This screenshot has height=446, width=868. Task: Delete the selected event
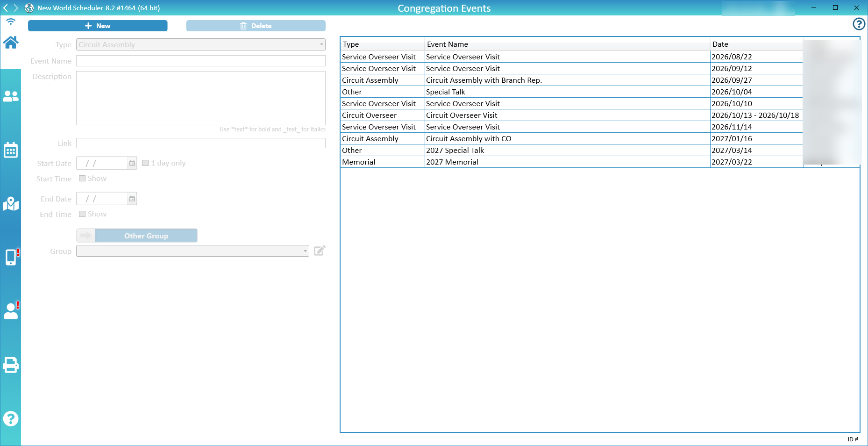[x=256, y=26]
